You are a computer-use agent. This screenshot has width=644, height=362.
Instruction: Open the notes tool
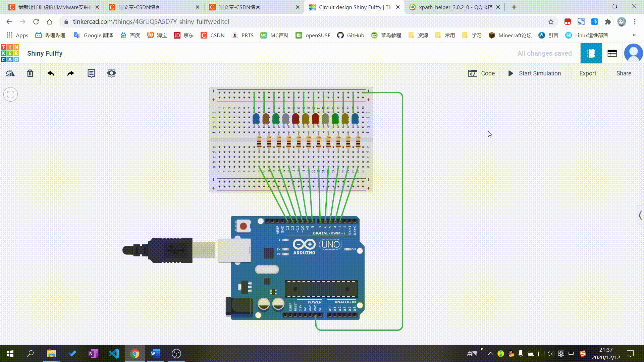point(91,73)
